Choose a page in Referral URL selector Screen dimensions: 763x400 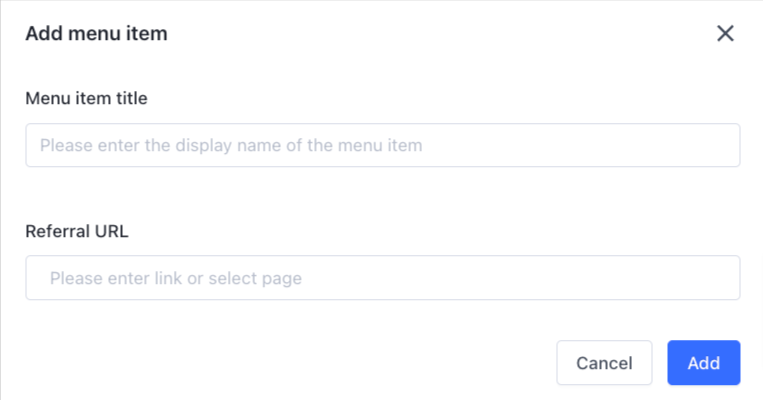click(x=382, y=278)
